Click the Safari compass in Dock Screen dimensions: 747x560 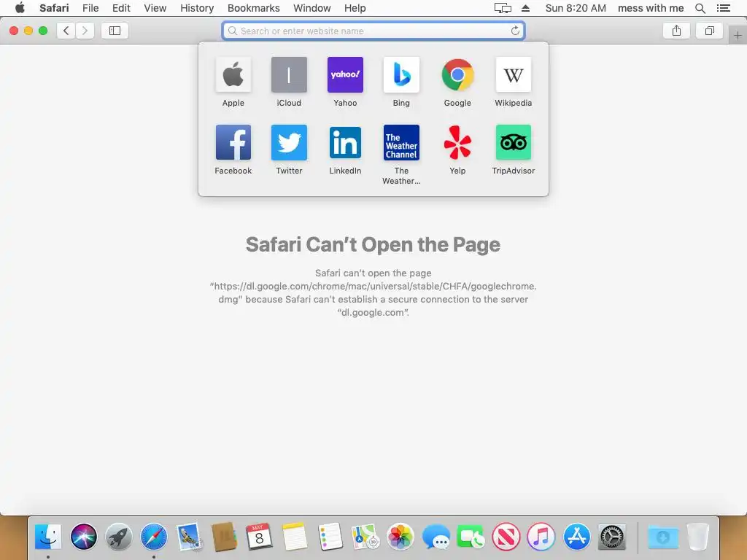coord(154,537)
